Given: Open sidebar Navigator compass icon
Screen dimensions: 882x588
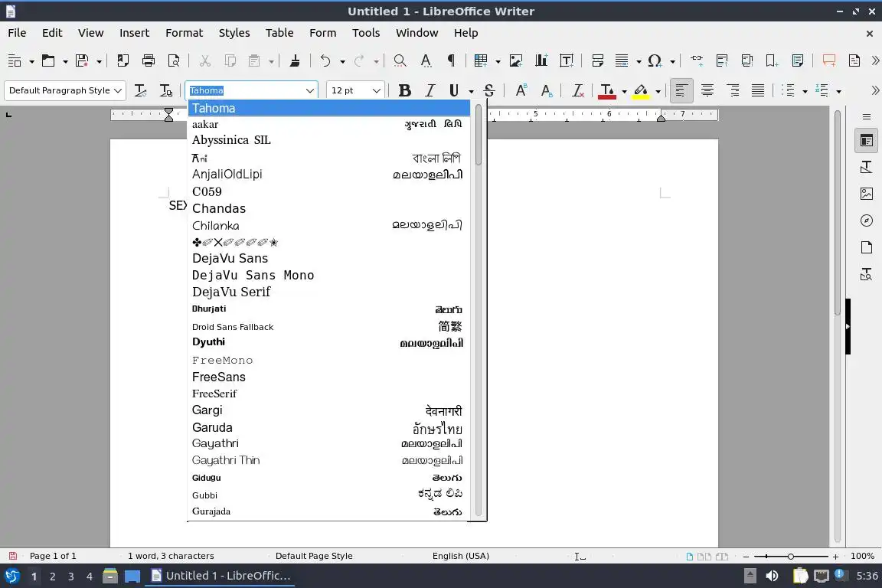Looking at the screenshot, I should [x=866, y=220].
